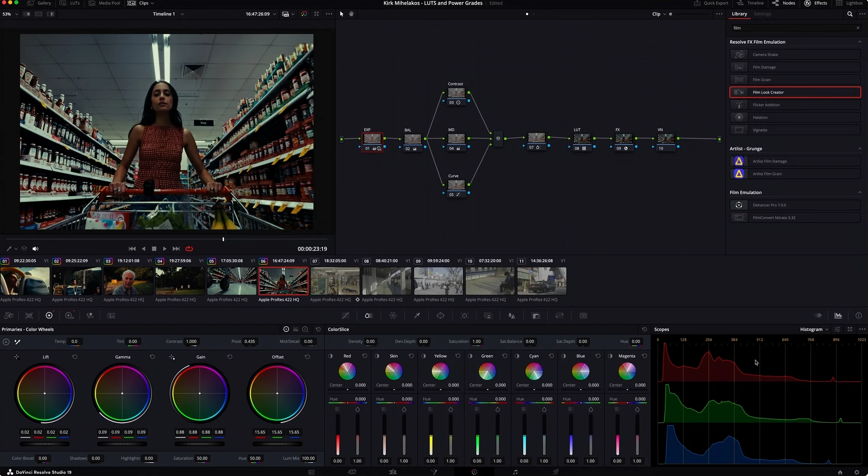Mute the viewer audio speaker

click(35, 249)
